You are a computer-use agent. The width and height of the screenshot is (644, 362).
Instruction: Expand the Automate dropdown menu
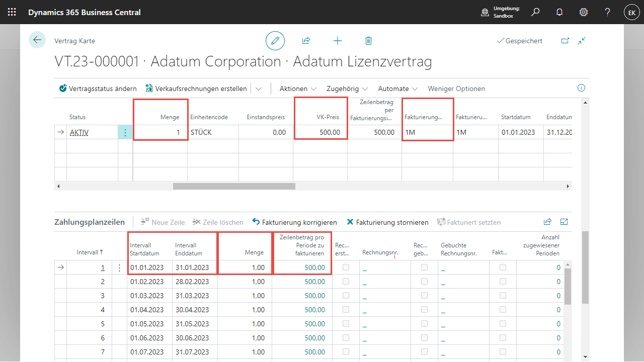pyautogui.click(x=398, y=88)
